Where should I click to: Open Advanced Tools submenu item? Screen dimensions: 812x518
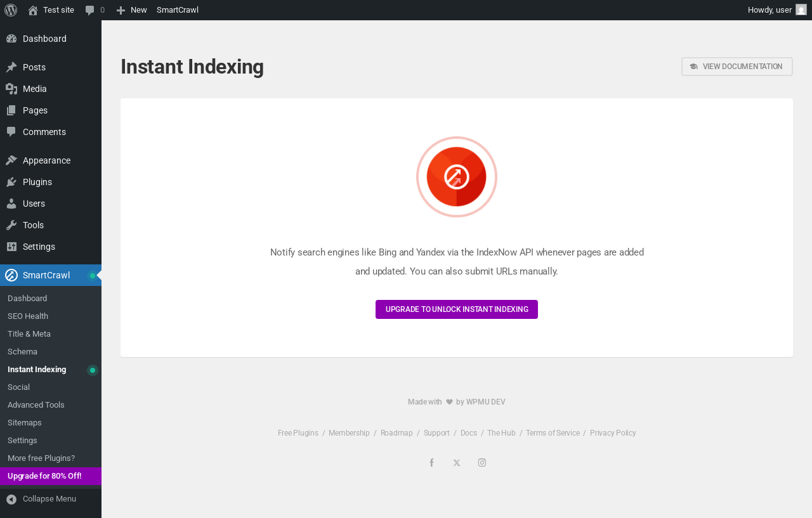pos(51,405)
